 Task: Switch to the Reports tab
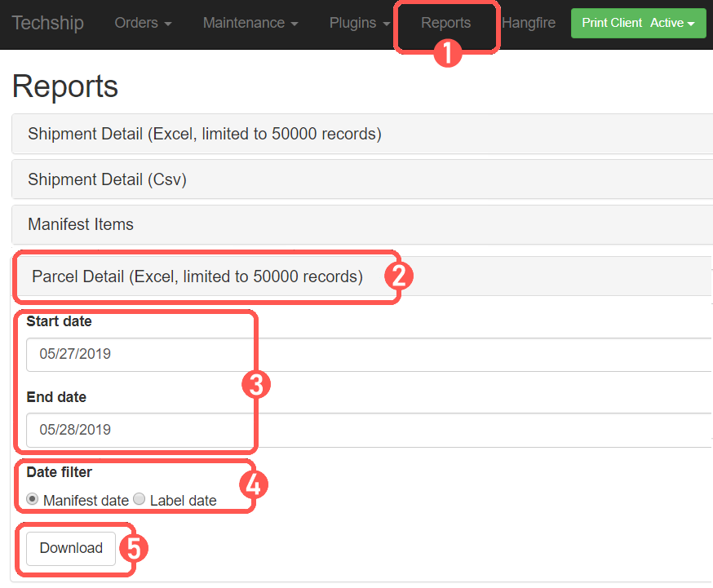(x=446, y=23)
